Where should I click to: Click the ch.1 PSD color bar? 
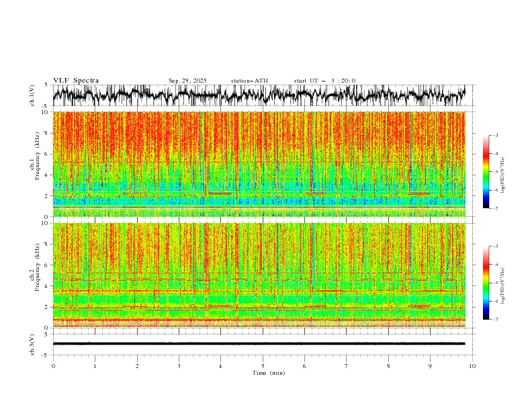click(486, 172)
